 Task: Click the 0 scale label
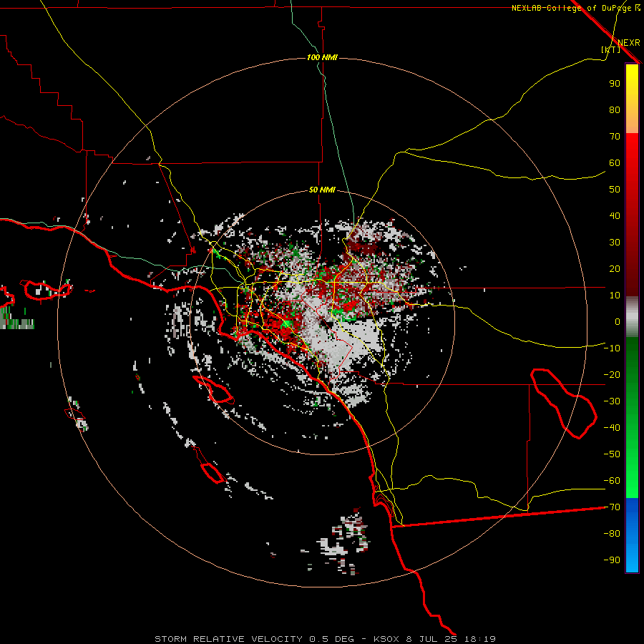tap(618, 321)
